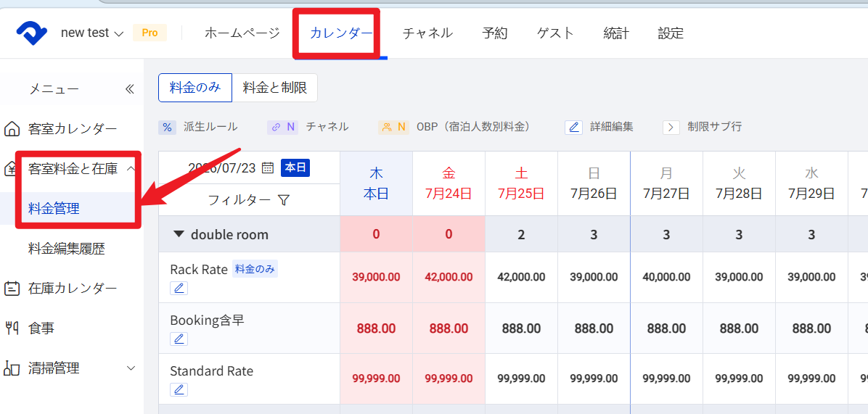The image size is (868, 414).
Task: Collapse the double room row triangle
Action: coord(179,234)
